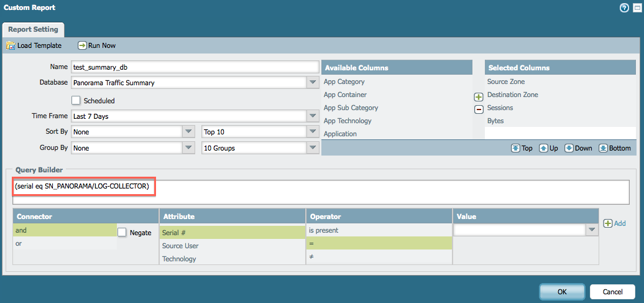Expand the Database dropdown
The height and width of the screenshot is (303, 644).
(312, 82)
